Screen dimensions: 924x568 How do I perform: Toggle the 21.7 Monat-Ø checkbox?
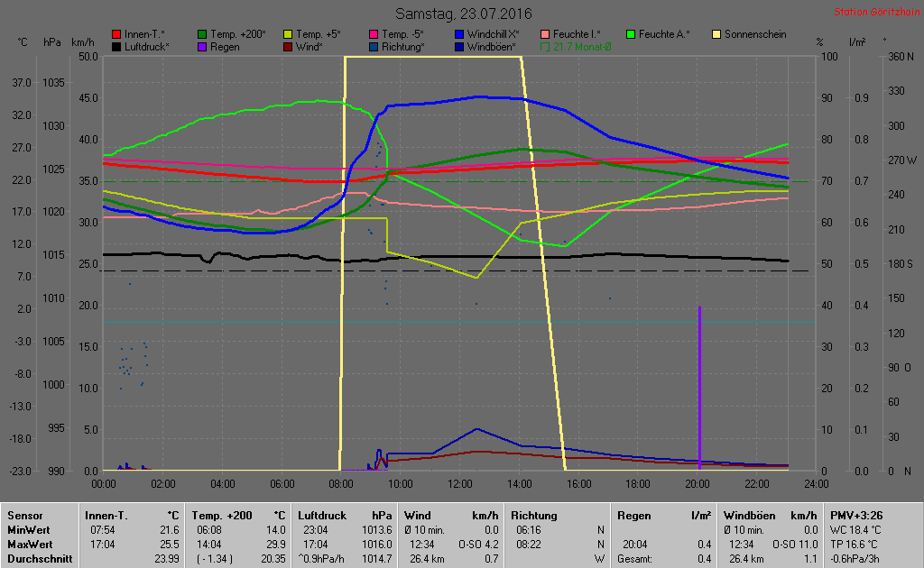(545, 46)
